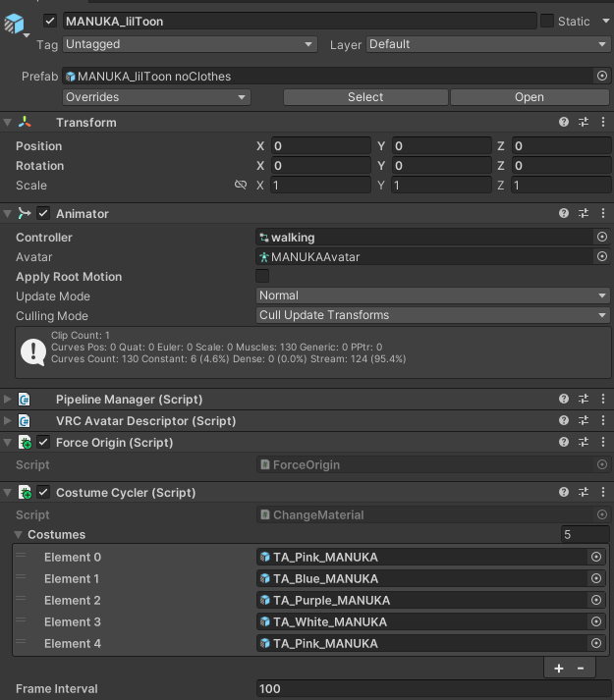Click the prefab Select button
This screenshot has height=700, width=614.
(x=365, y=97)
